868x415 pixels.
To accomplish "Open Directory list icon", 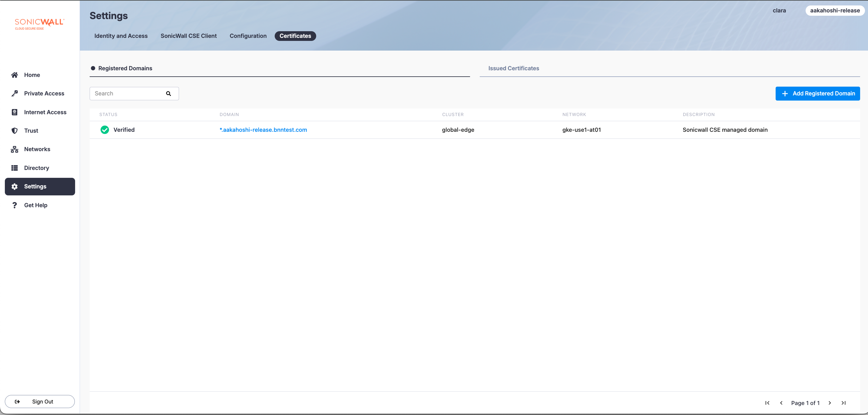I will click(x=15, y=168).
